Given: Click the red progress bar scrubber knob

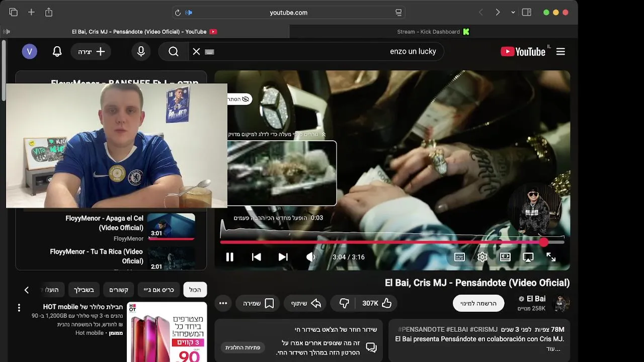Looking at the screenshot, I should point(544,242).
